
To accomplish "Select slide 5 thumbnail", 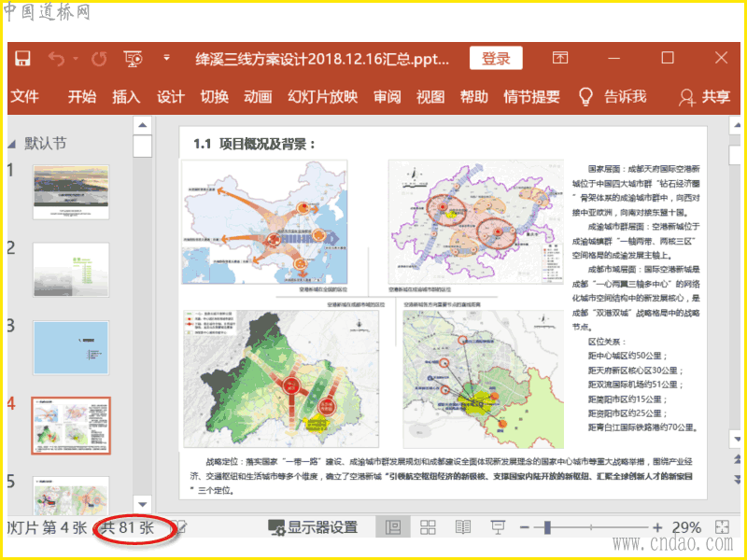I will 71,496.
